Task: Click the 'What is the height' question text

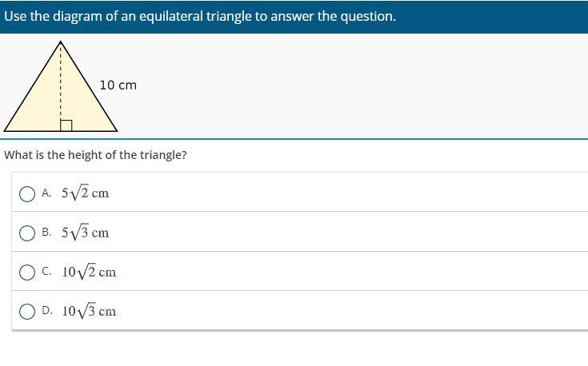Action: point(95,155)
